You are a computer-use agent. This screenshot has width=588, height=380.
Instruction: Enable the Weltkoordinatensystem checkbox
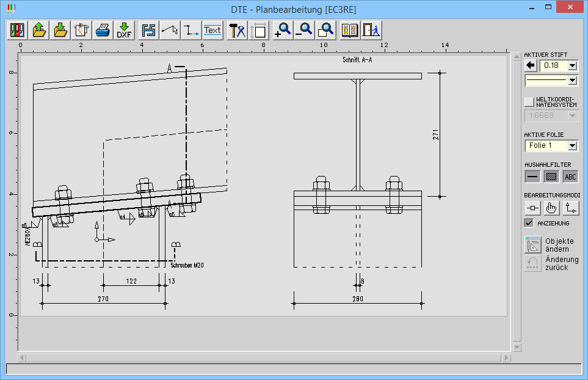click(529, 102)
